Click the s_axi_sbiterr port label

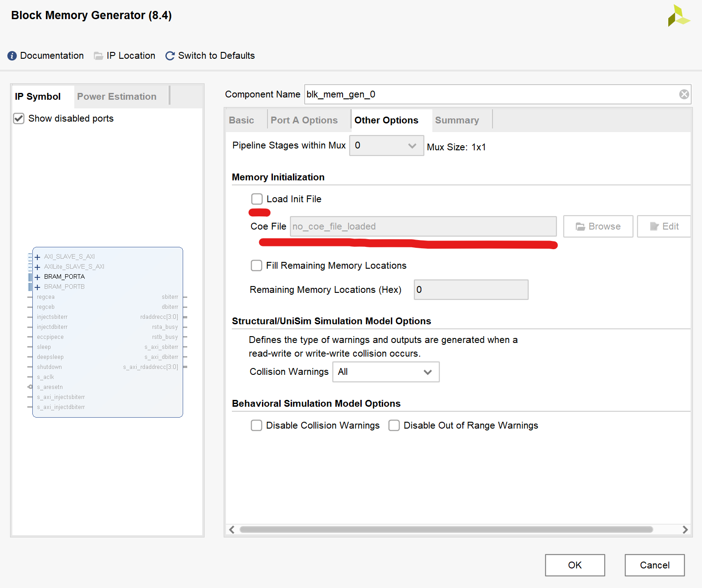click(x=161, y=347)
